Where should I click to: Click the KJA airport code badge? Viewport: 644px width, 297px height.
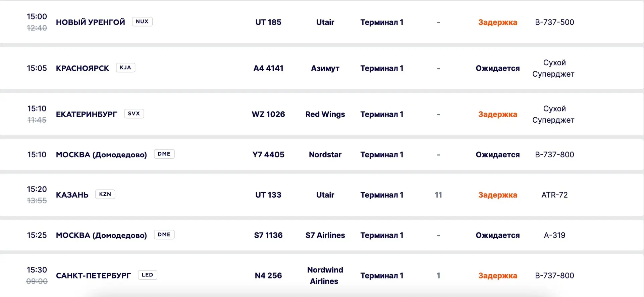point(125,68)
